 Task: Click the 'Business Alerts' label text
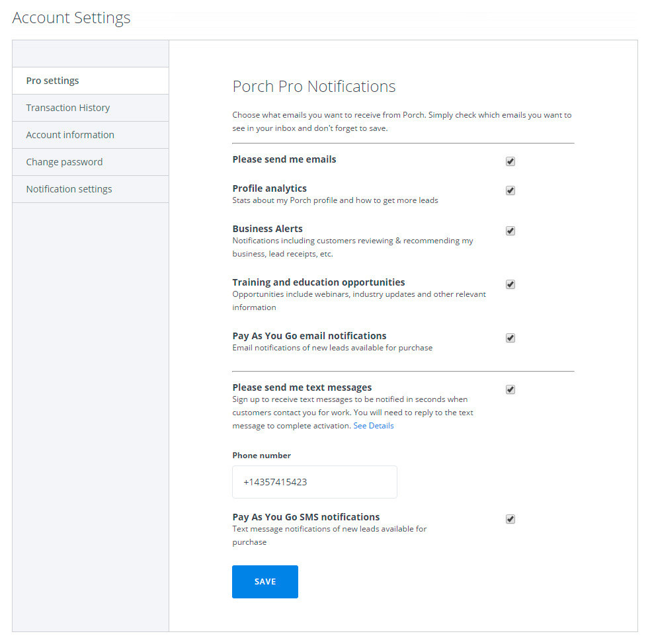pos(267,229)
